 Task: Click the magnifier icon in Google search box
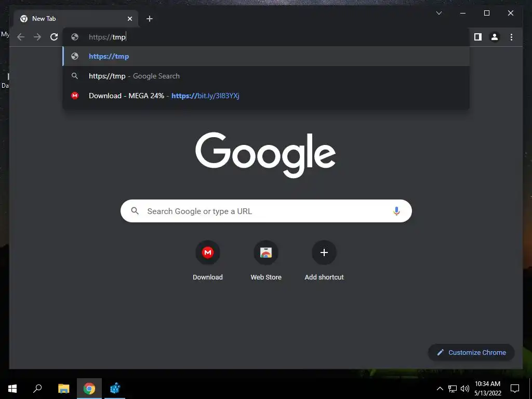[135, 211]
